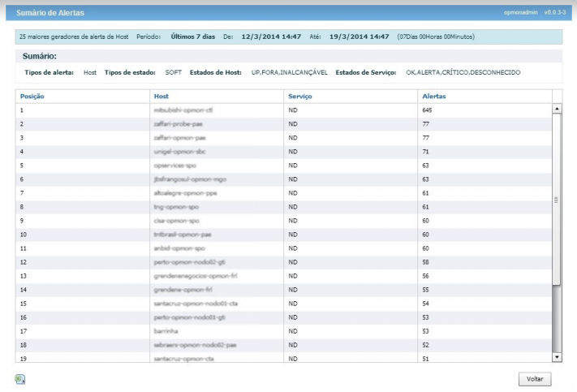577x392 pixels.
Task: Select host mitsubishi-opmon-ctl in the table
Action: (x=183, y=109)
